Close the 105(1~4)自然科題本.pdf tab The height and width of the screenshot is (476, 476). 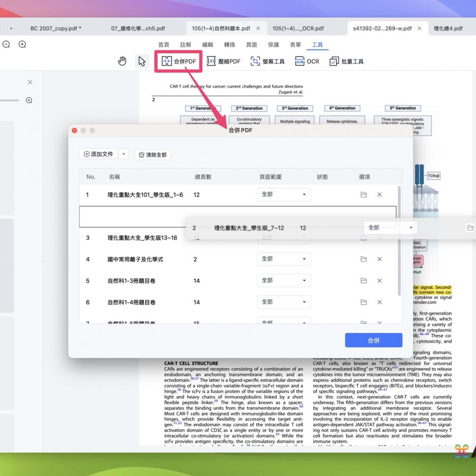pos(258,28)
